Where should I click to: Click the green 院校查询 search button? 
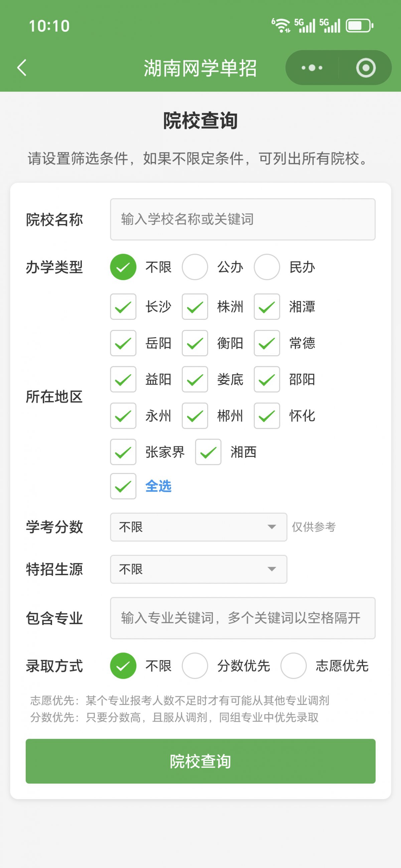pyautogui.click(x=200, y=761)
